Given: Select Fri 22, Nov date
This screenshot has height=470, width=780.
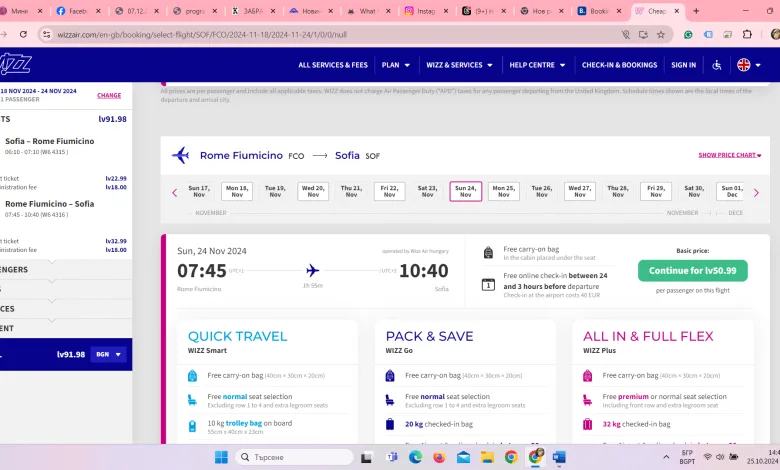Looking at the screenshot, I should point(389,191).
